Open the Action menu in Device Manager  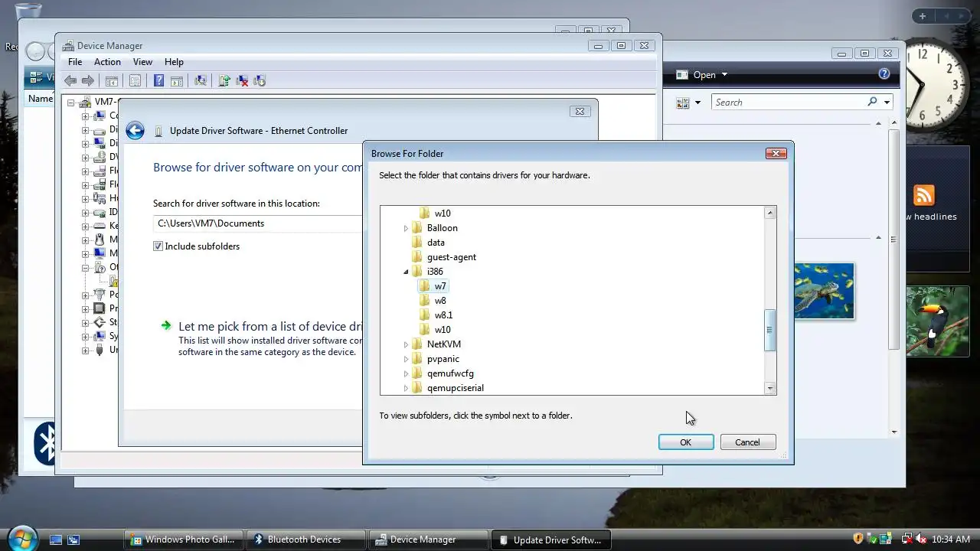[107, 62]
